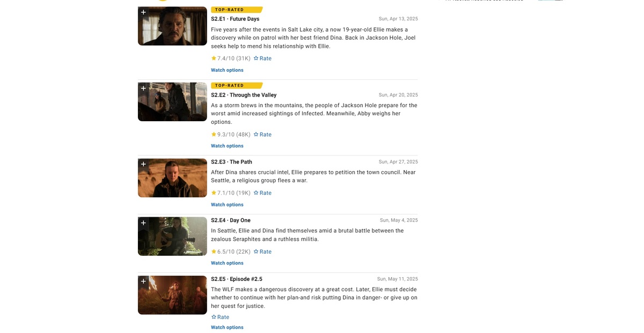Rate the Future Days episode
644x333 pixels.
[262, 58]
